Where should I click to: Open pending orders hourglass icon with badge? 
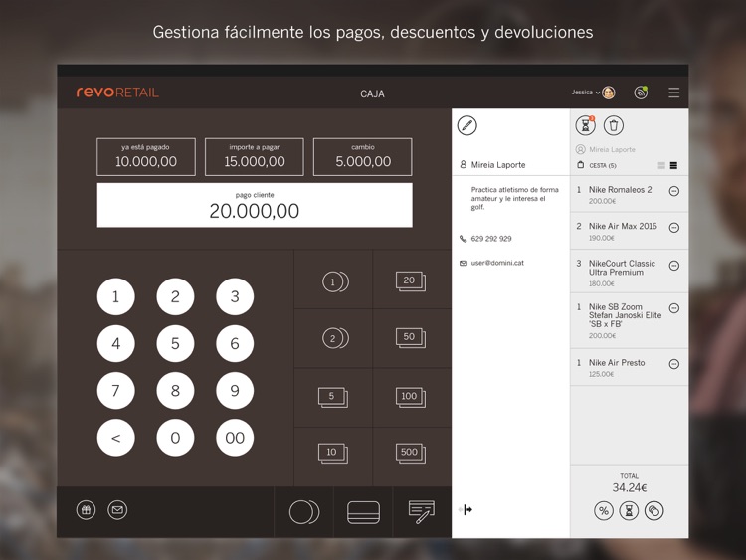[585, 125]
